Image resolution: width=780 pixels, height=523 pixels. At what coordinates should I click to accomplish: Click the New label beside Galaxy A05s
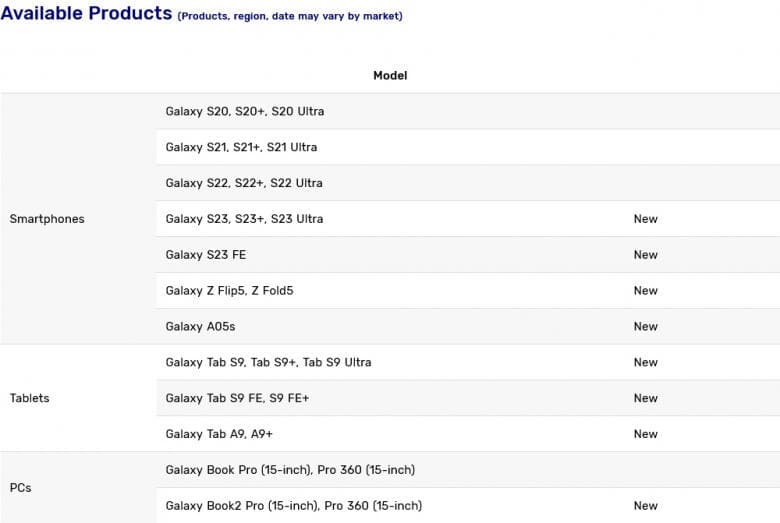(645, 327)
